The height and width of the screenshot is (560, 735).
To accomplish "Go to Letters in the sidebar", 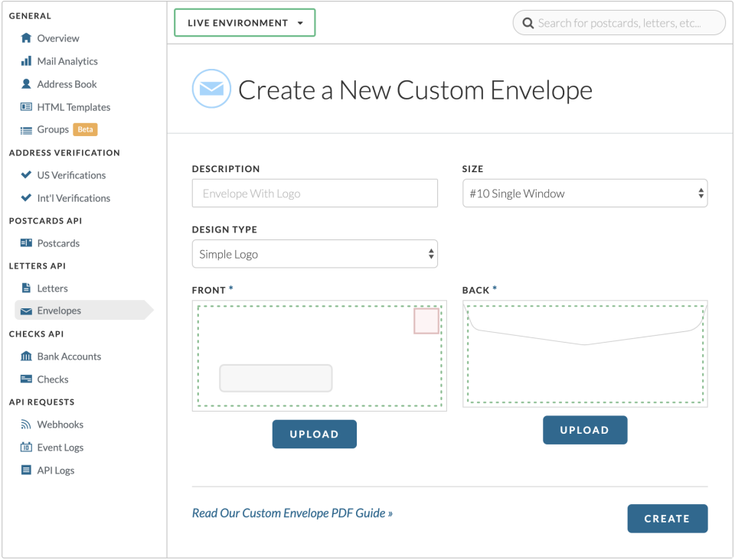I will [x=52, y=288].
